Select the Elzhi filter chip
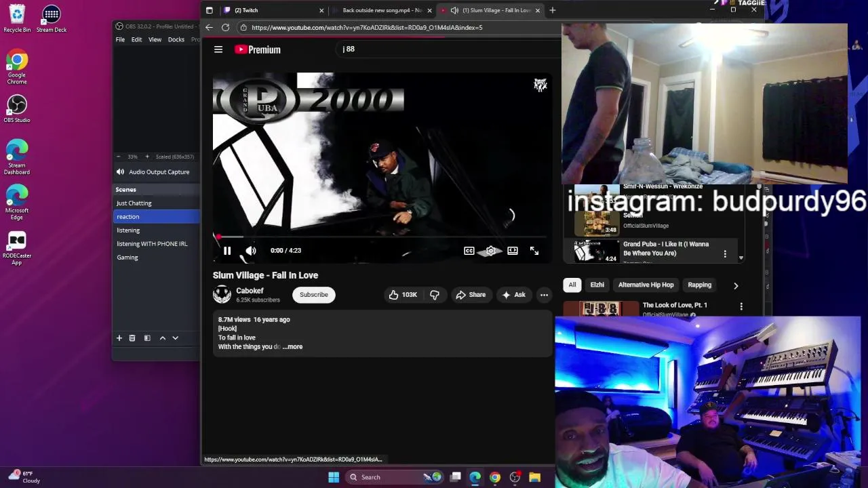Image resolution: width=868 pixels, height=488 pixels. coord(597,285)
